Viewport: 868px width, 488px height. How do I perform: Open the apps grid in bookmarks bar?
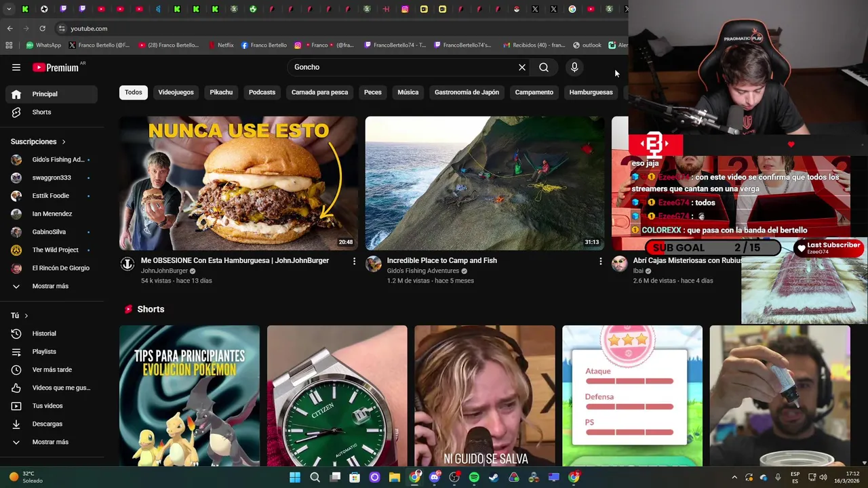click(x=9, y=45)
